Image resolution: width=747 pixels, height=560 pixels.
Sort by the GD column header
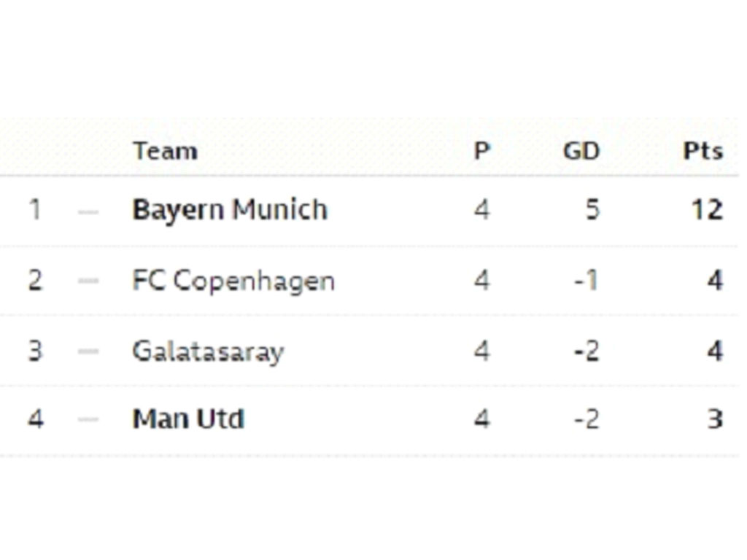coord(581,151)
